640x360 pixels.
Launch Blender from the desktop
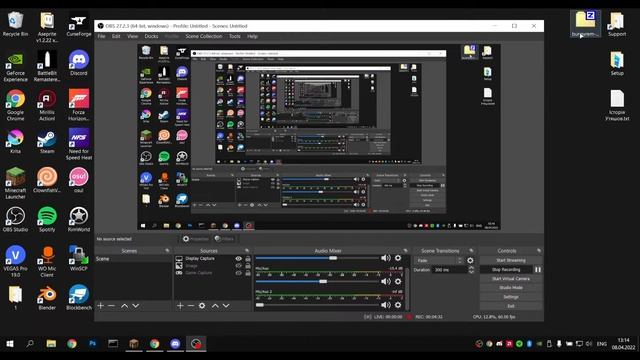pyautogui.click(x=47, y=298)
